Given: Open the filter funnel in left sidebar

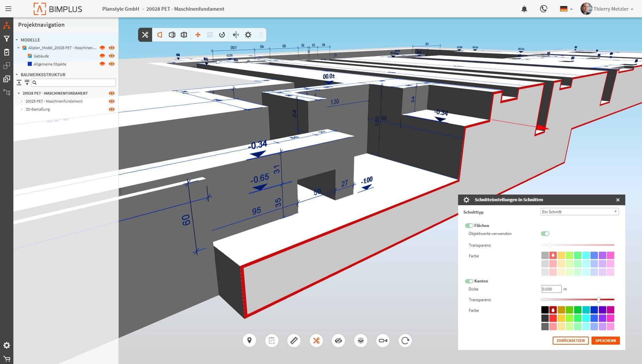Looking at the screenshot, I should pyautogui.click(x=6, y=39).
